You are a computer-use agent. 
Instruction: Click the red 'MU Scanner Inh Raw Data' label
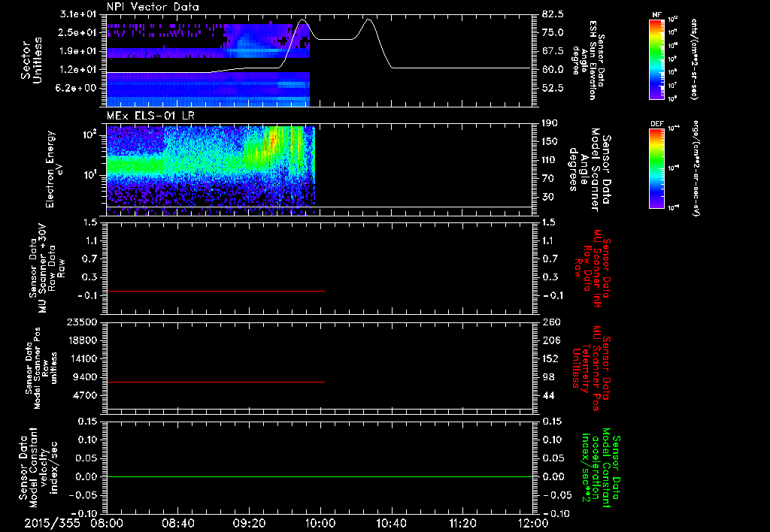pos(593,269)
